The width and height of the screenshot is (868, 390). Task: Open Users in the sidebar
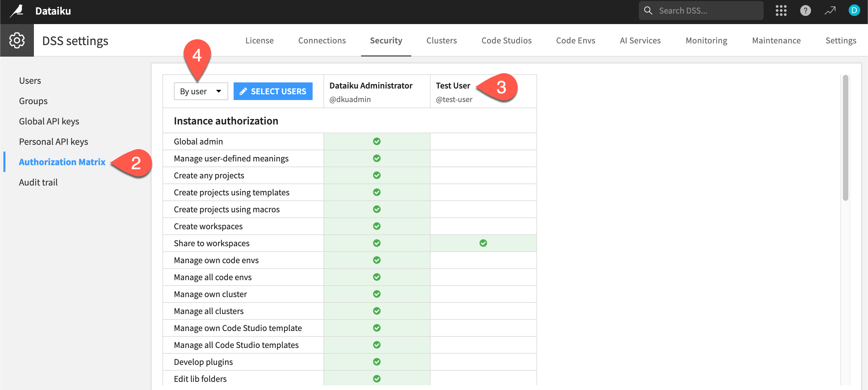click(30, 81)
